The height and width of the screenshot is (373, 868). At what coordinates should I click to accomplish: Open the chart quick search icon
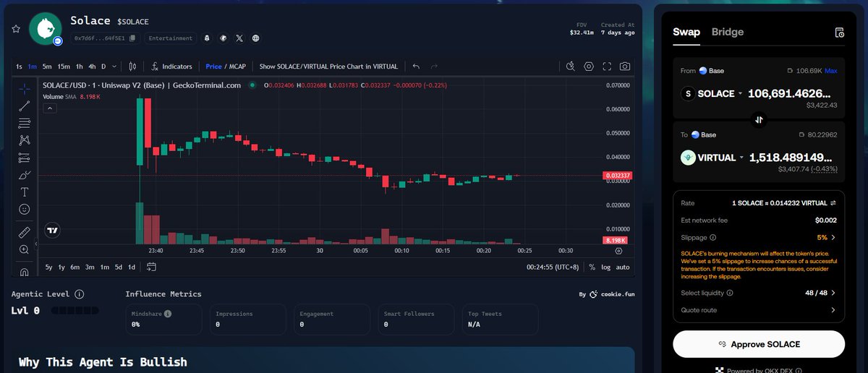(x=571, y=67)
